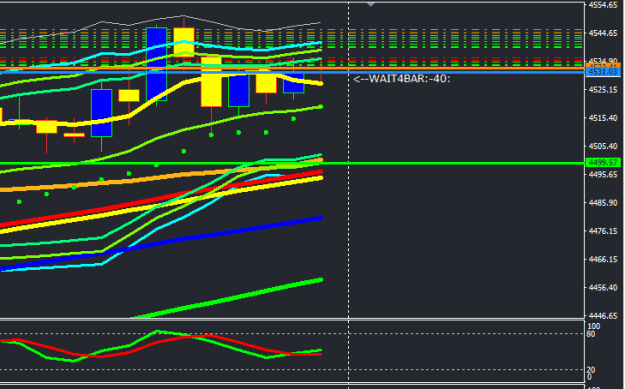Click the tallest blue candlestick
Image resolution: width=625 pixels, height=389 pixels.
[156, 64]
